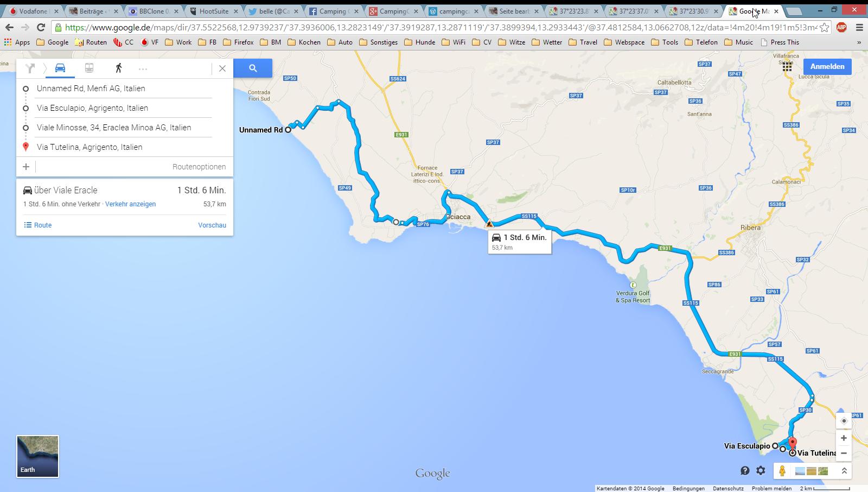
Task: Edit the Via Esculapio waypoint field
Action: click(x=124, y=108)
